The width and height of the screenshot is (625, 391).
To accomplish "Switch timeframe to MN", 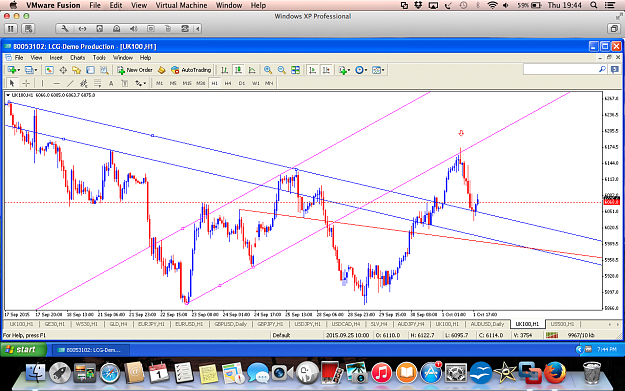I will (269, 83).
